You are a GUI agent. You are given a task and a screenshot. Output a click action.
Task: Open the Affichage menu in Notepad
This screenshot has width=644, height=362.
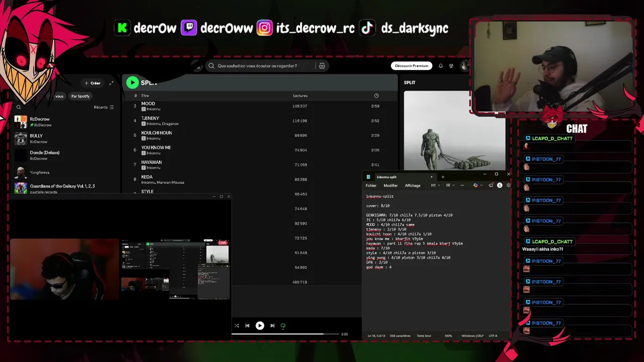click(413, 186)
